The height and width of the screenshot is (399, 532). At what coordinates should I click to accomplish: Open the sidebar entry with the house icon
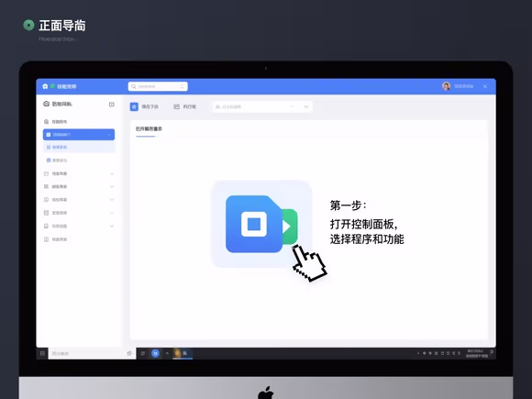[79, 121]
